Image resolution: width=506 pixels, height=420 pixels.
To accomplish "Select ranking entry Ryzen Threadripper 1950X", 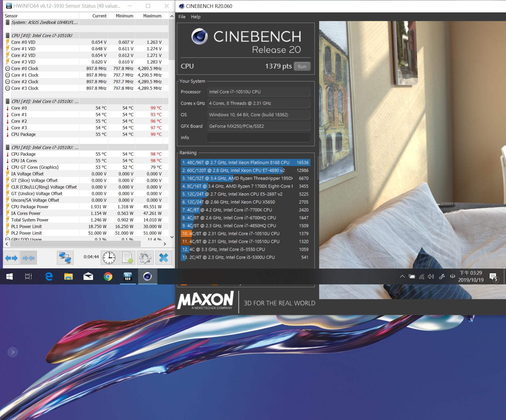I will coord(245,178).
